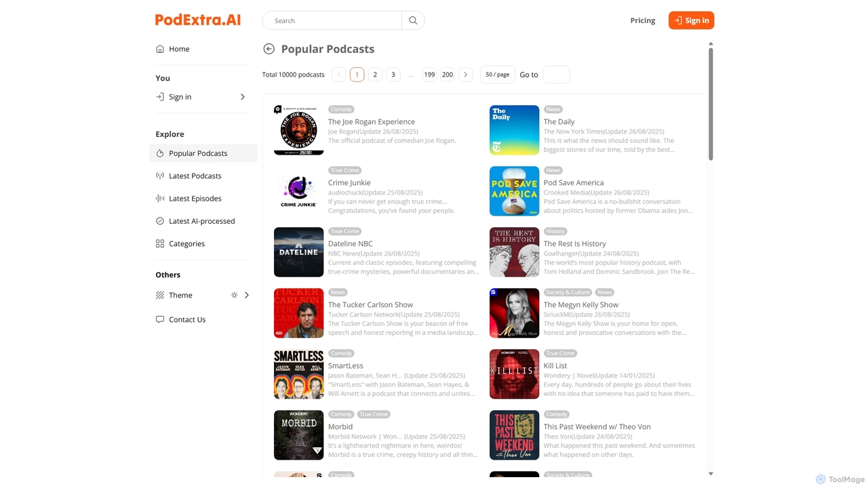Click the Latest Episodes waveform icon
This screenshot has width=868, height=488.
click(x=160, y=199)
